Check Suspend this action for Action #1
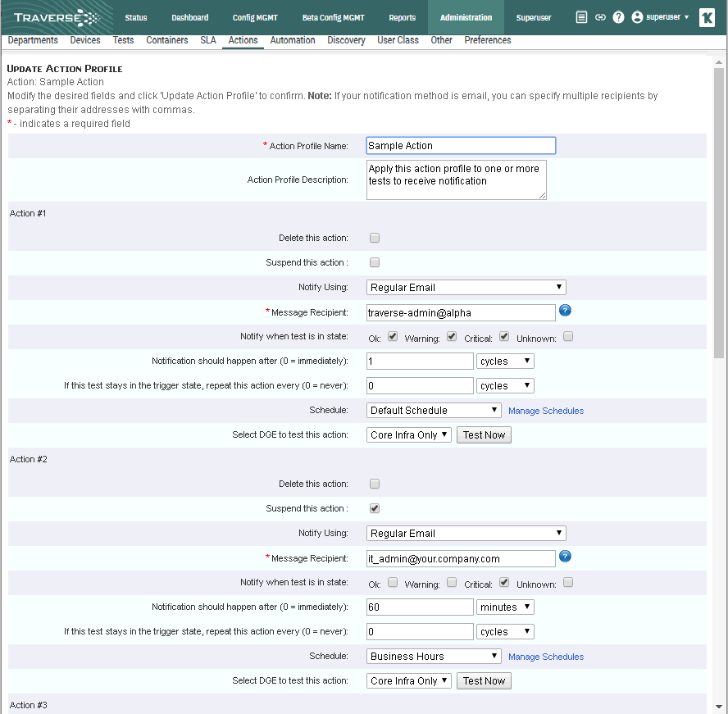The height and width of the screenshot is (714, 728). [375, 263]
